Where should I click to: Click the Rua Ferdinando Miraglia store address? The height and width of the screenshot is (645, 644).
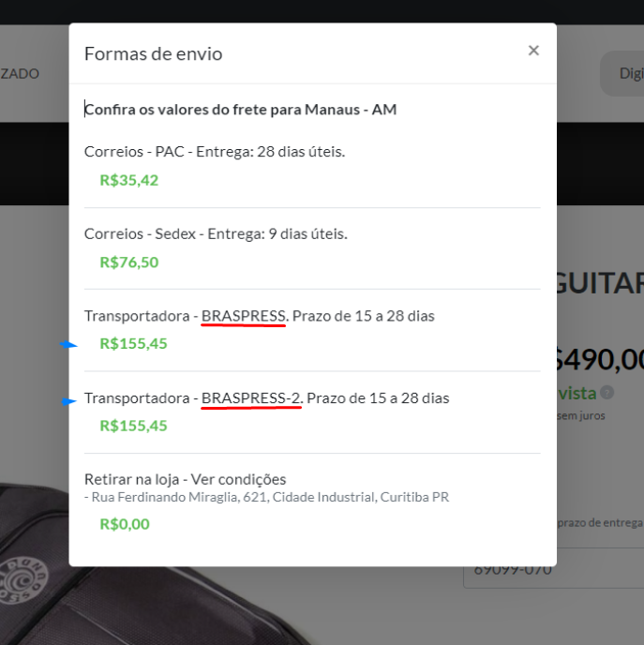[270, 497]
